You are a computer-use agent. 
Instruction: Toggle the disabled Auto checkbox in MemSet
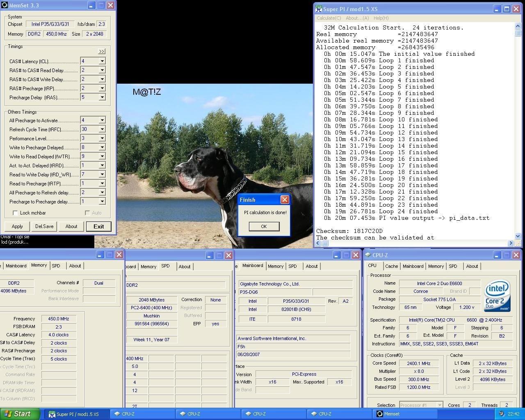tap(87, 213)
